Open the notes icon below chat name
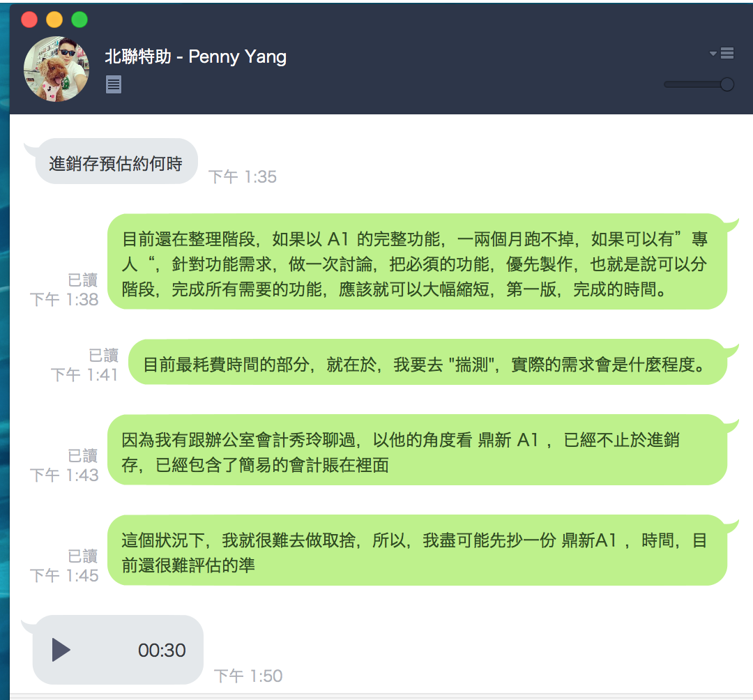The height and width of the screenshot is (700, 753). click(x=114, y=84)
